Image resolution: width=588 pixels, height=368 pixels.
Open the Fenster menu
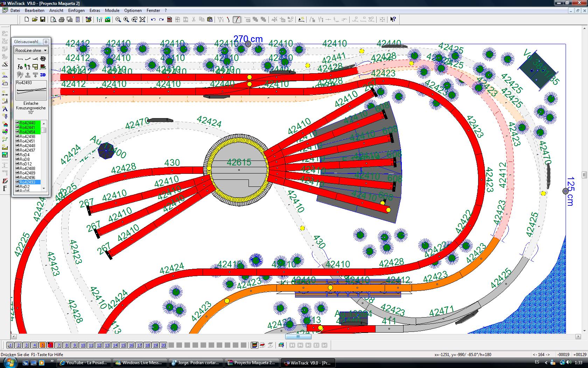pos(153,11)
